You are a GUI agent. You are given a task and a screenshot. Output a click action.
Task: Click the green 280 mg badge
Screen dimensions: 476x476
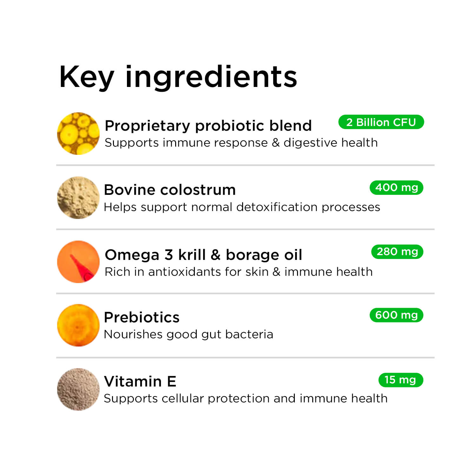pyautogui.click(x=397, y=252)
